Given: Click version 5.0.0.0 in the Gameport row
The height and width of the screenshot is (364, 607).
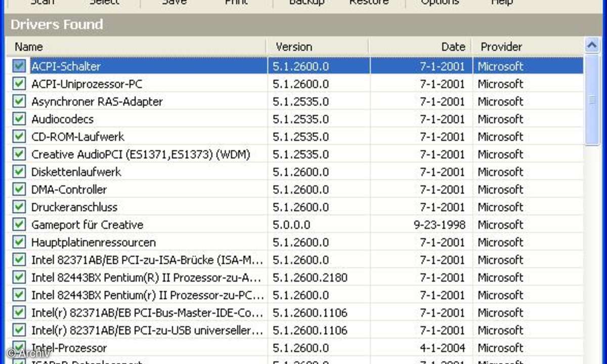Looking at the screenshot, I should pyautogui.click(x=291, y=225).
